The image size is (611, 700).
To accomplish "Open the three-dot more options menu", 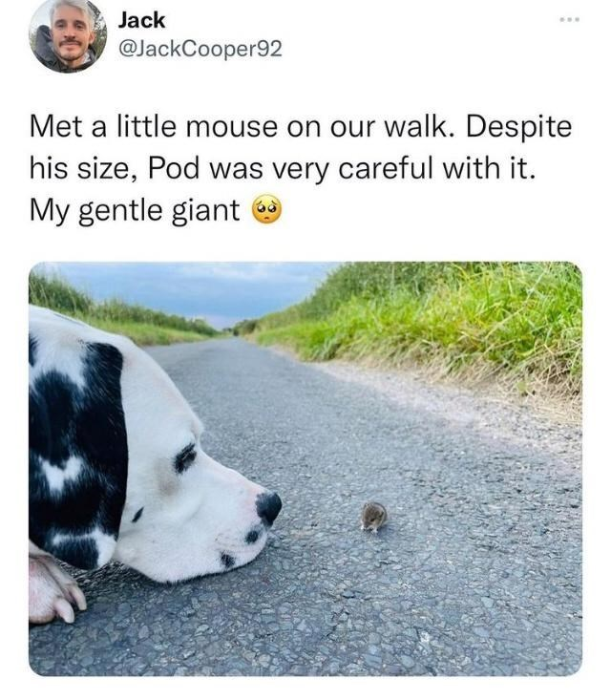I will coord(570,20).
